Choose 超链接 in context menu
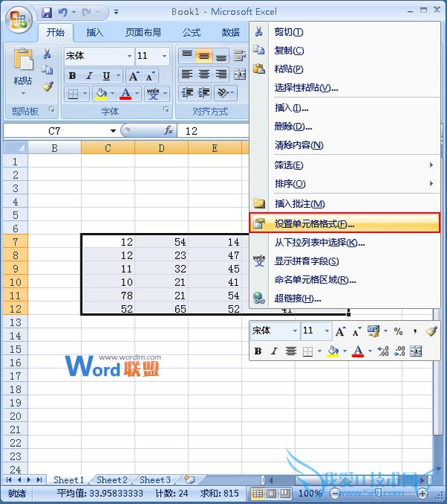447x504 pixels. coord(344,299)
